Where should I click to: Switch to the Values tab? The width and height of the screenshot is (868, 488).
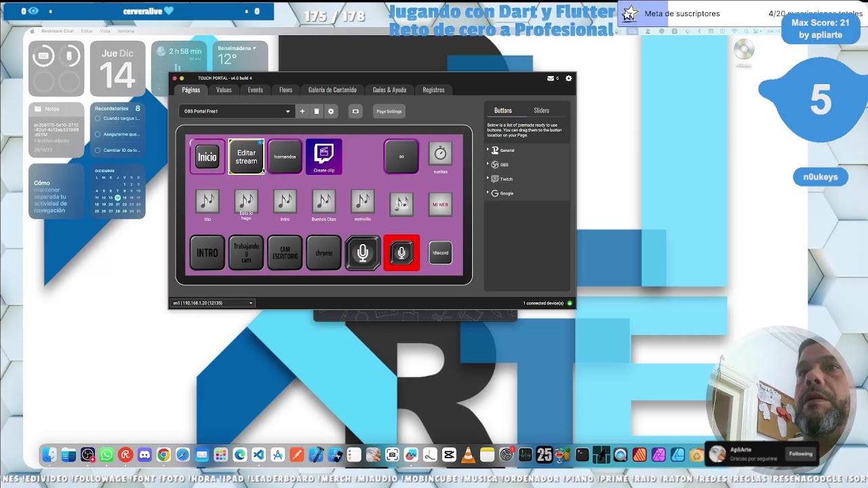click(224, 89)
